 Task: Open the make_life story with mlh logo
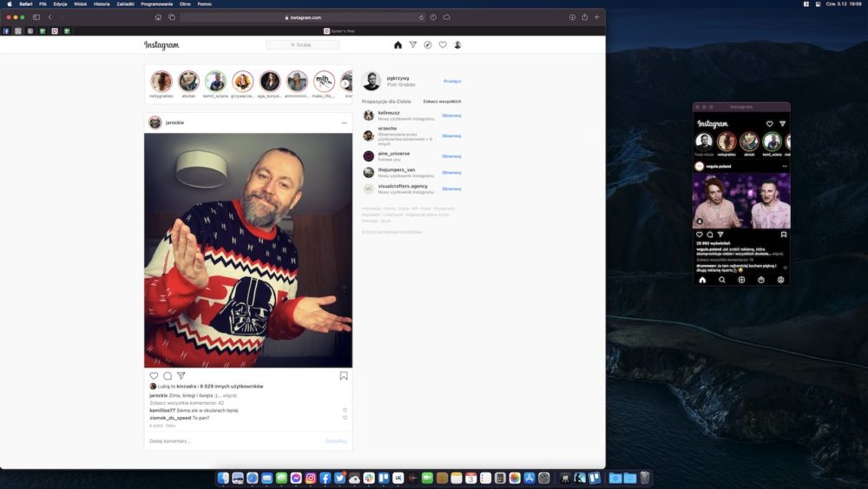pos(324,82)
